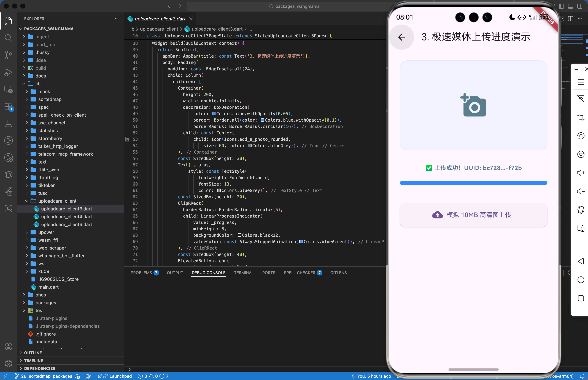
Task: Open Manage gear icon in activity bar
Action: click(x=8, y=363)
